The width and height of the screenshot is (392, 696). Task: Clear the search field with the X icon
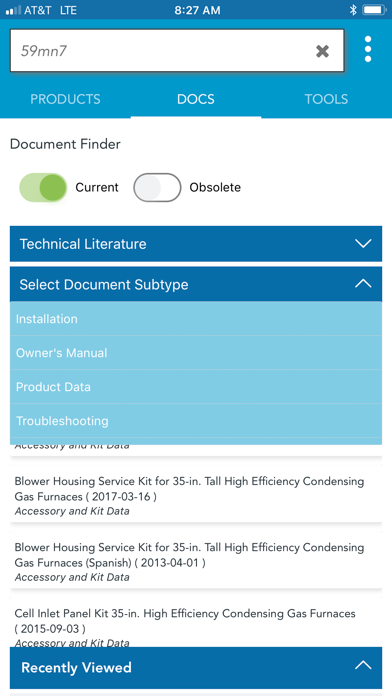tap(322, 51)
